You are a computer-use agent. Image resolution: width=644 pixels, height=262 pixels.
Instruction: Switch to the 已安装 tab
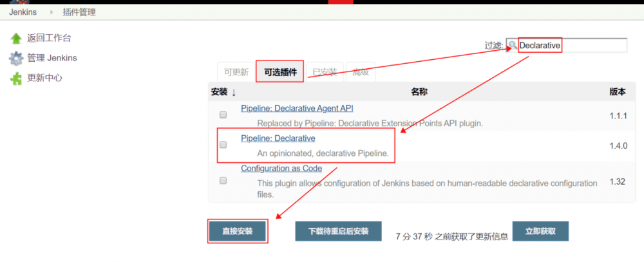(325, 72)
